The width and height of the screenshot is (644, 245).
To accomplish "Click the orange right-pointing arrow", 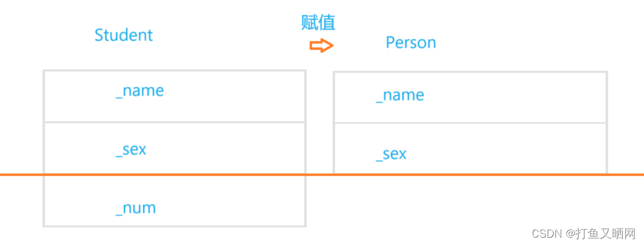I will [x=321, y=45].
